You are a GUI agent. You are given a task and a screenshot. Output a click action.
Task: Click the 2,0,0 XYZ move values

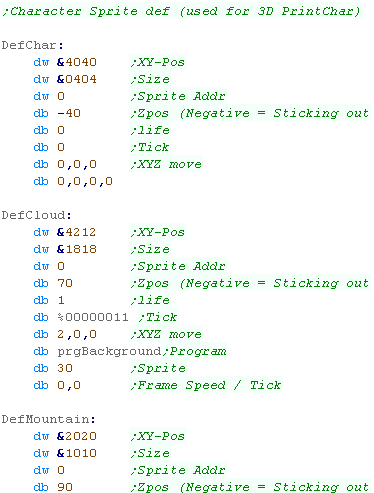(77, 334)
